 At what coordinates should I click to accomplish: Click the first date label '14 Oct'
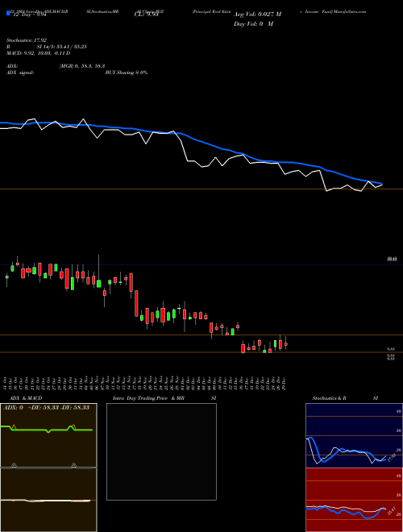coord(6,384)
